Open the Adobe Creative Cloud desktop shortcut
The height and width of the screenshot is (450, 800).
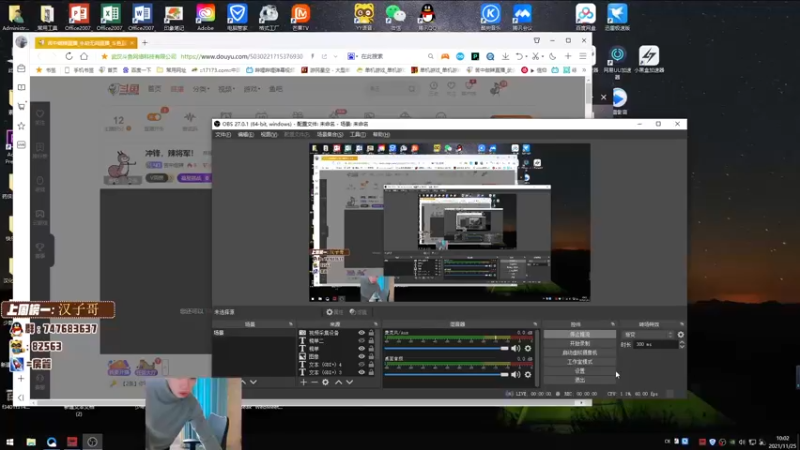[205, 16]
